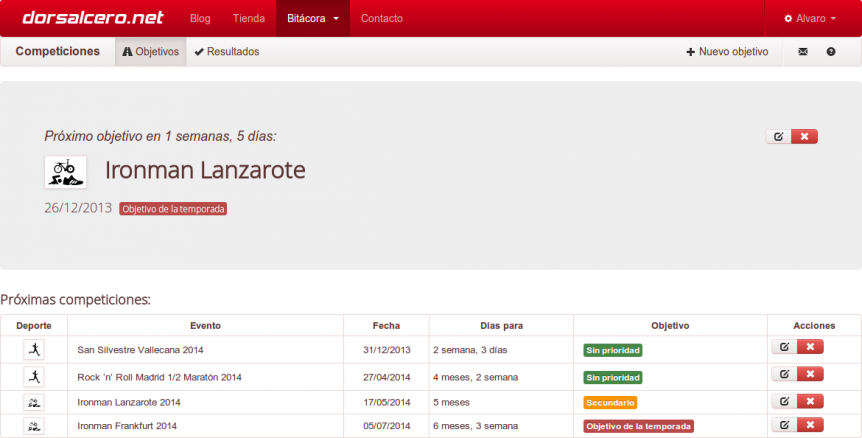Click the Fecha column header
This screenshot has width=862, height=438.
386,325
